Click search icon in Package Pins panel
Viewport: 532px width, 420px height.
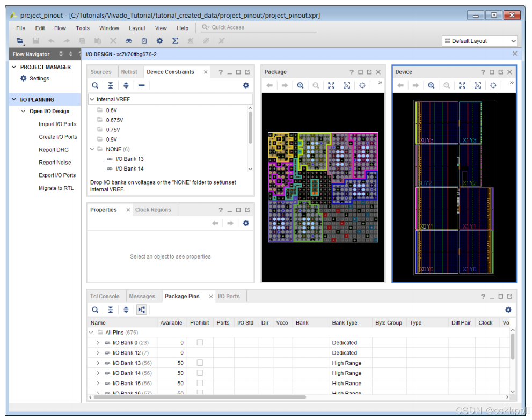95,310
